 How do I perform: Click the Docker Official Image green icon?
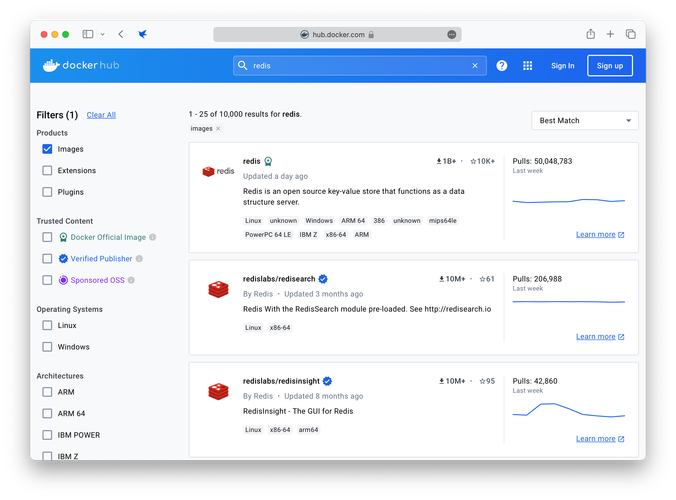point(63,237)
